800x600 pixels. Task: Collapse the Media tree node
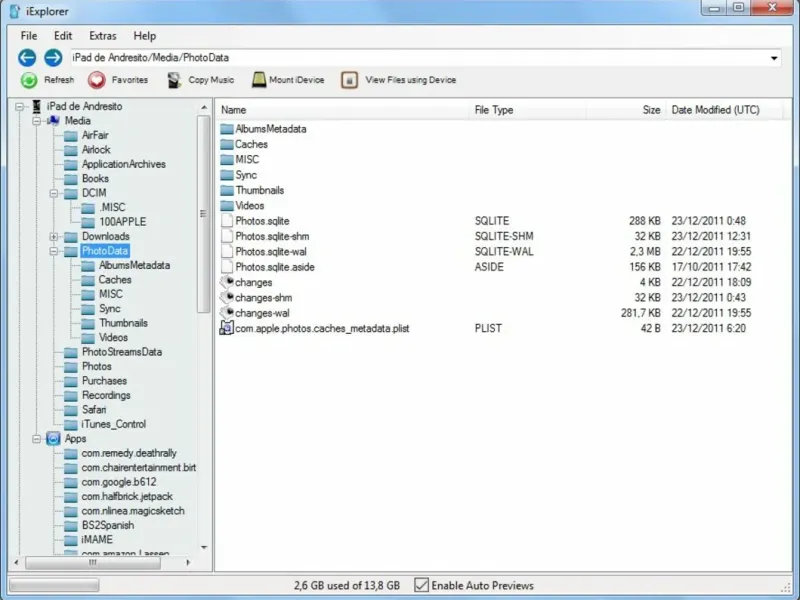pyautogui.click(x=37, y=121)
